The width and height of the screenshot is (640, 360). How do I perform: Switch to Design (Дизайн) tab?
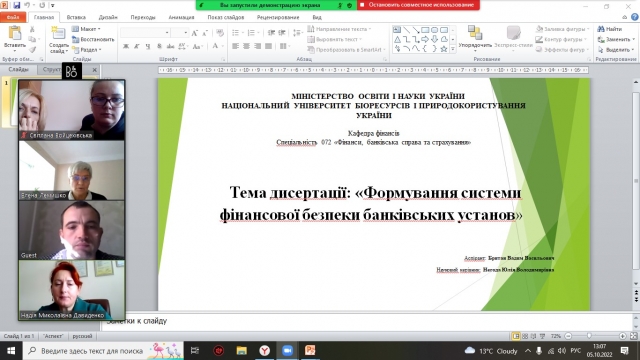point(108,17)
